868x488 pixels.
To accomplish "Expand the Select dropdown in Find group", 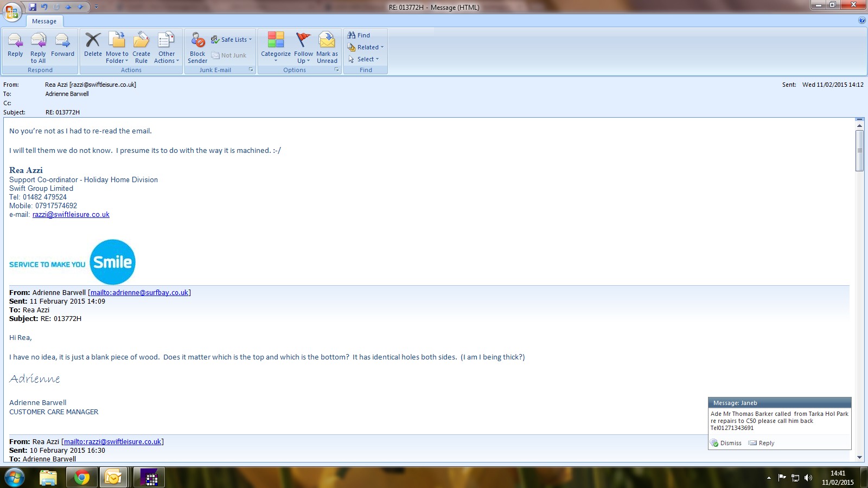I will click(363, 59).
